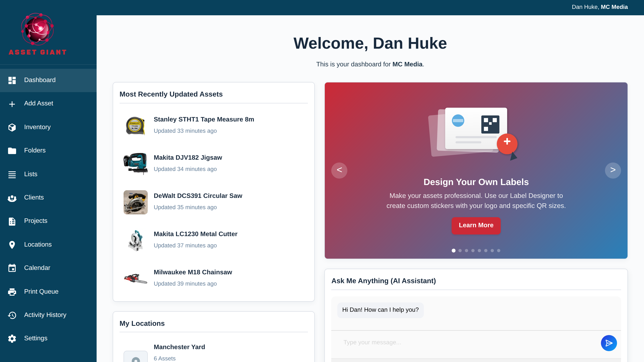Select the fourth carousel dot

click(473, 251)
